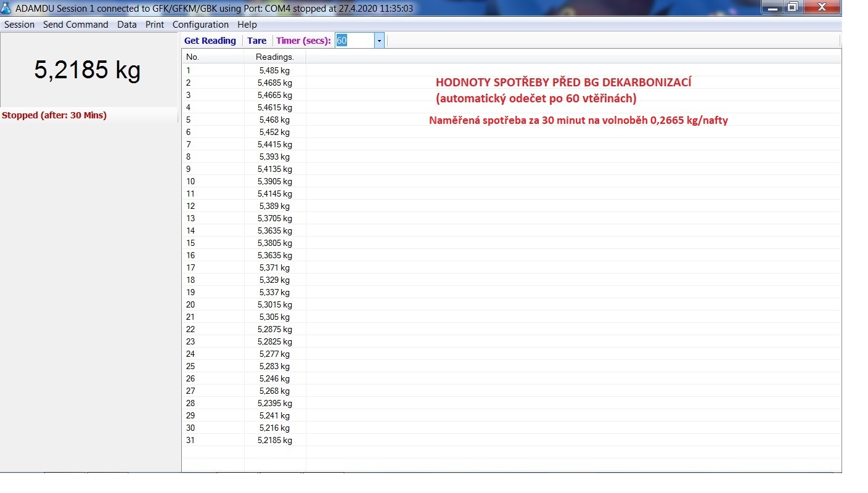Click row number 20 in No. column
Viewport: 868px width, 493px height.
point(190,304)
